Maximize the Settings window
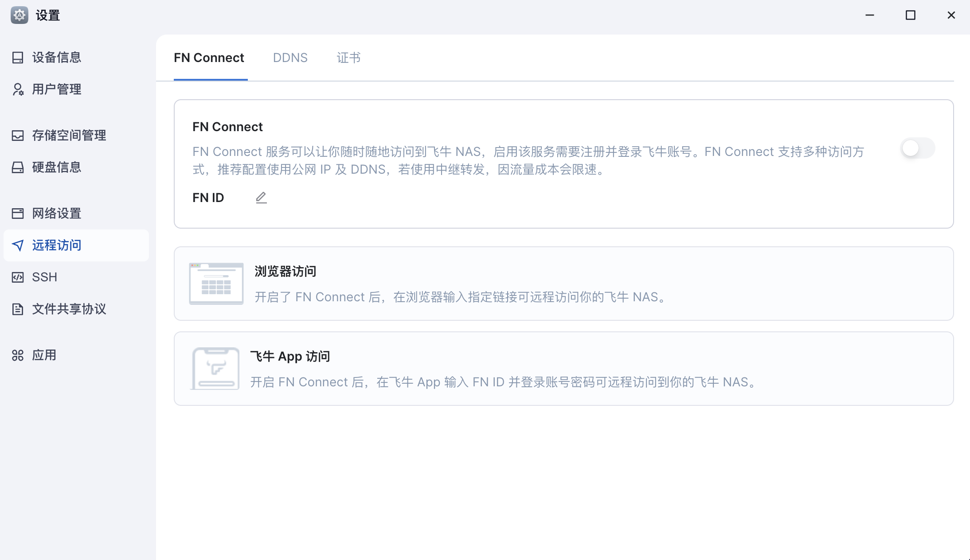The image size is (970, 560). 910,16
